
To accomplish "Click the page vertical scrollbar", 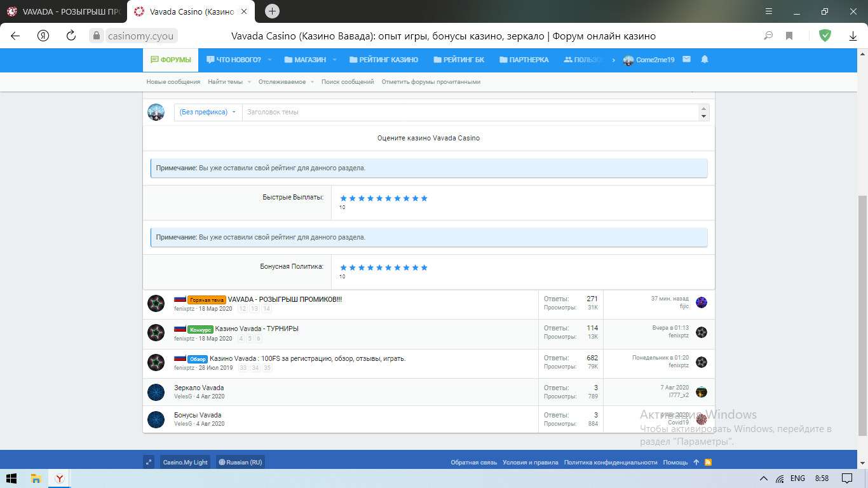I will click(x=862, y=315).
